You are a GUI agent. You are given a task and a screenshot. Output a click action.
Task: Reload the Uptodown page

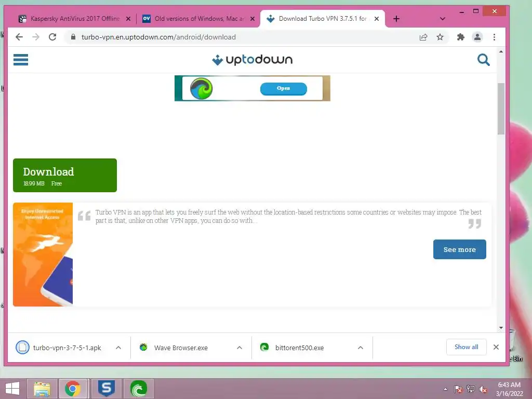tap(52, 37)
